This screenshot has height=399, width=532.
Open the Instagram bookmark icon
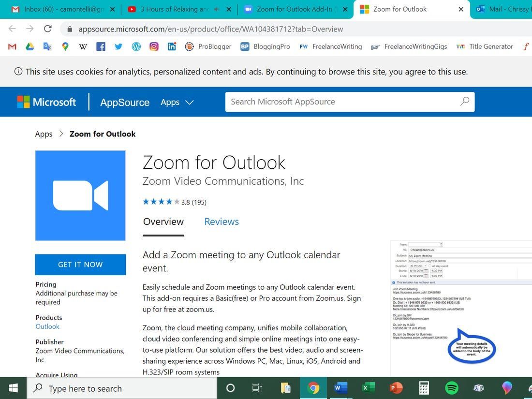154,46
